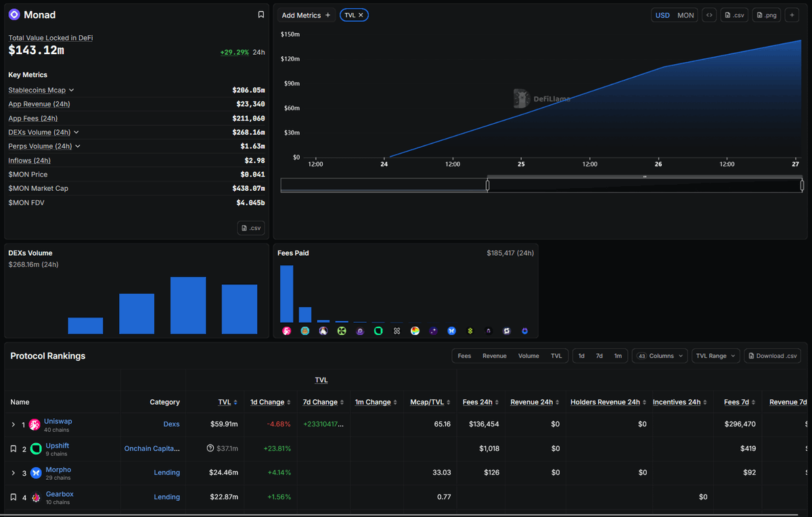Bookmark the Monad chain page

pos(261,14)
